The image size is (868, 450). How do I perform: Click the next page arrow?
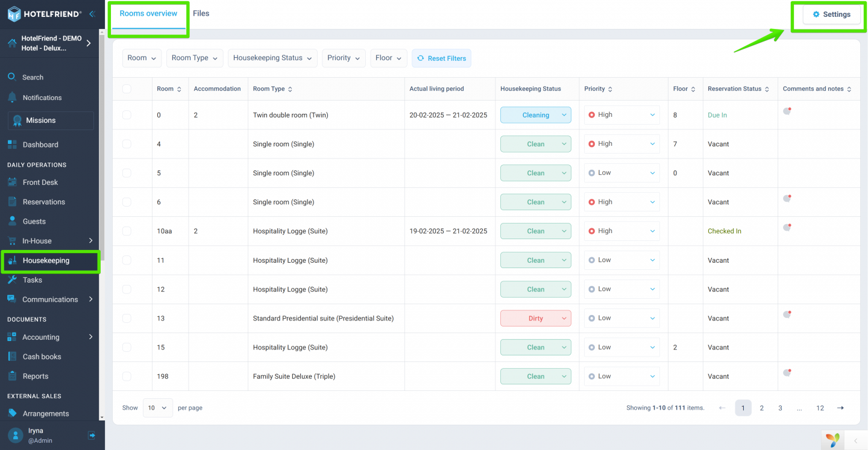click(840, 408)
